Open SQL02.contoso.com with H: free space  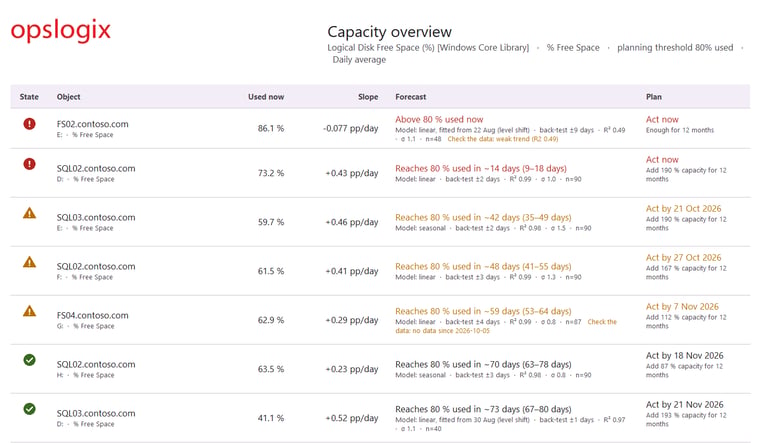coord(96,364)
